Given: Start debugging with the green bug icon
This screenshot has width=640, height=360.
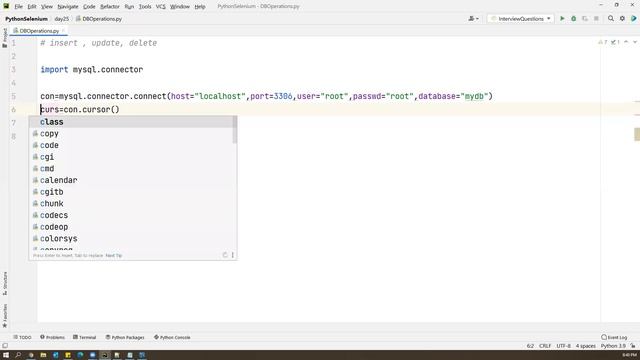Looking at the screenshot, I should [573, 18].
